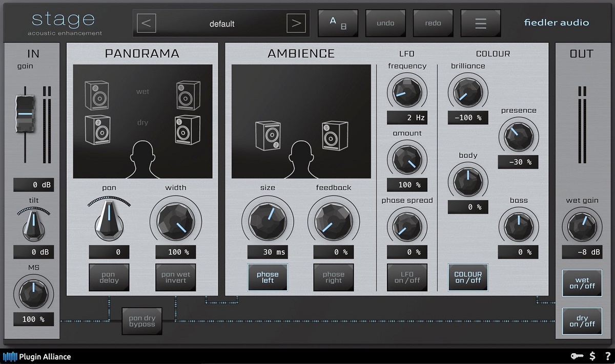The height and width of the screenshot is (364, 615).
Task: Open help with question mark icon
Action: coord(607,356)
